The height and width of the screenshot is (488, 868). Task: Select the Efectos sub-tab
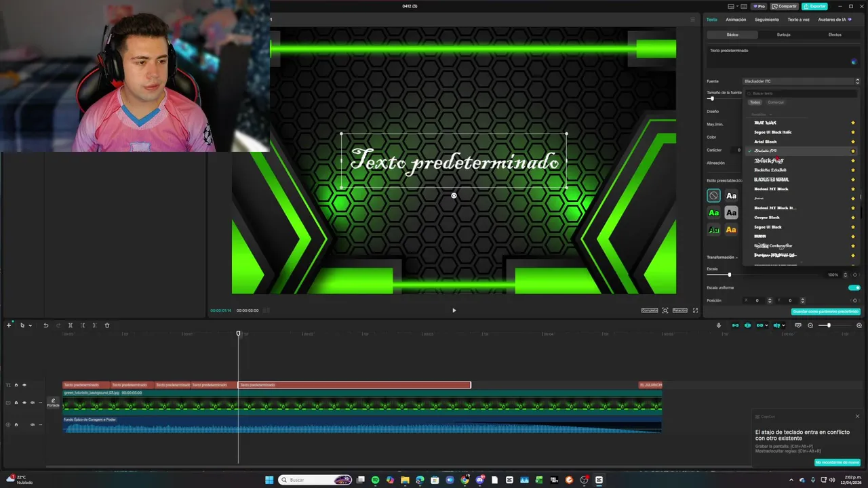click(835, 35)
